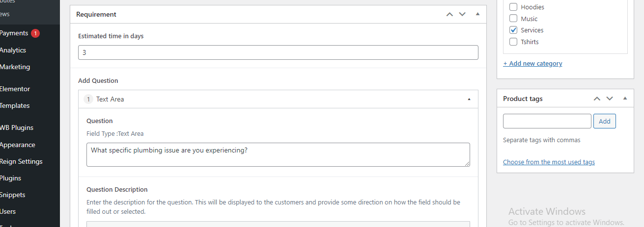This screenshot has width=644, height=227.
Task: Focus the Estimated time in days field
Action: (x=278, y=52)
